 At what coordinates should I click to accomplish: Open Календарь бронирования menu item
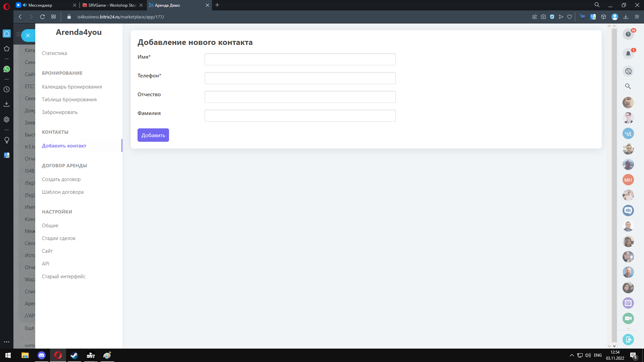click(72, 87)
